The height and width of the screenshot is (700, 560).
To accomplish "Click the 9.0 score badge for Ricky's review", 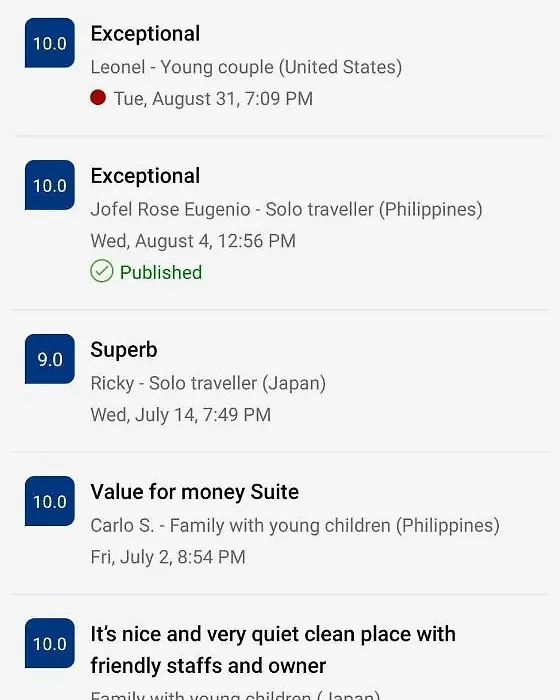I will pos(50,358).
